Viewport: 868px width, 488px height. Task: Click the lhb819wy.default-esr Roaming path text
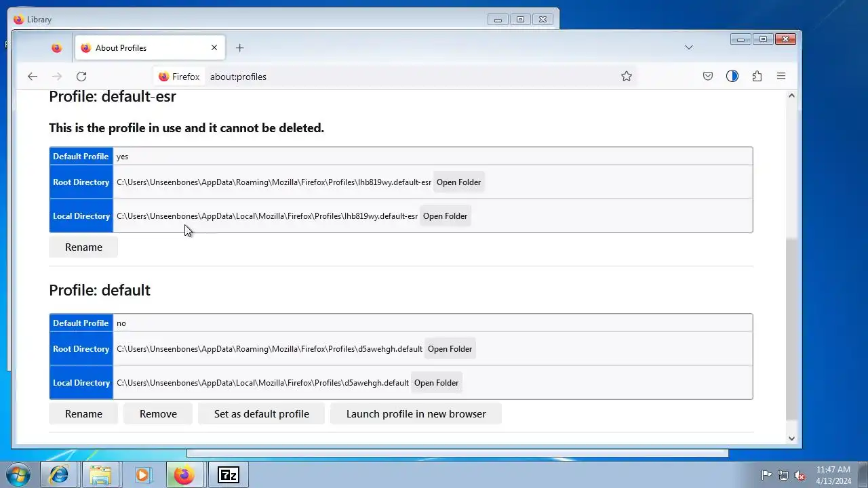click(x=274, y=182)
